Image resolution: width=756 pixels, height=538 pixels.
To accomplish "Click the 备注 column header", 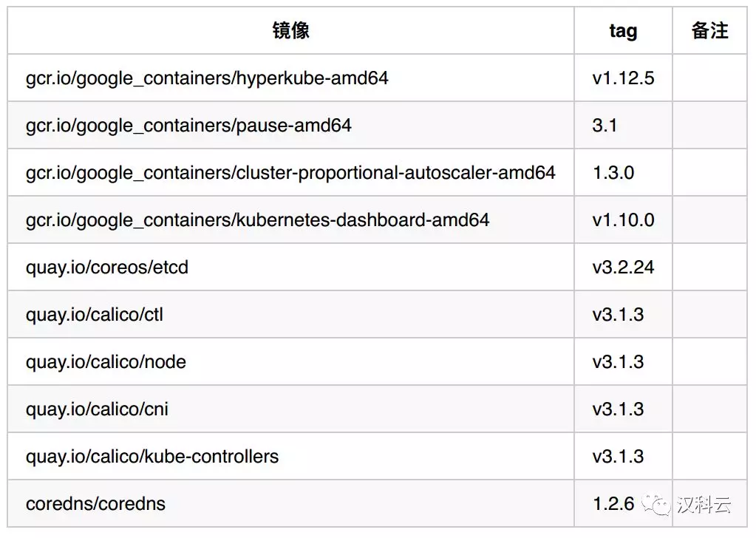I will 709,30.
